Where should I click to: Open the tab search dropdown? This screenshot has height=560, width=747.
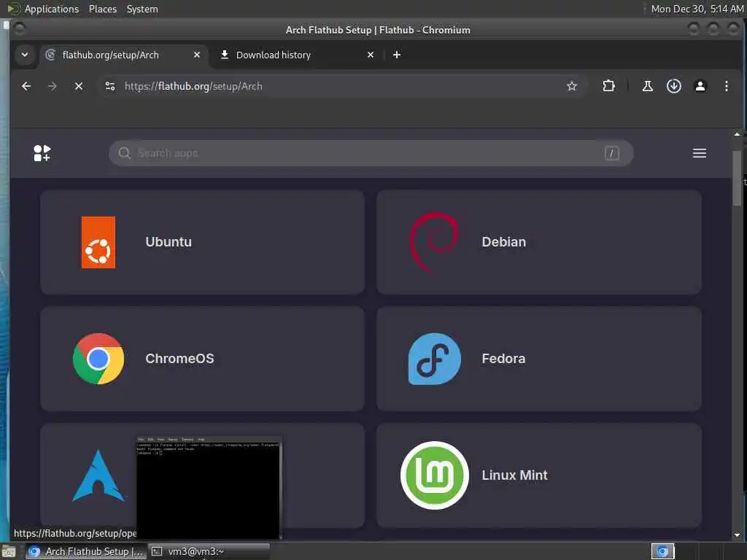pyautogui.click(x=25, y=55)
